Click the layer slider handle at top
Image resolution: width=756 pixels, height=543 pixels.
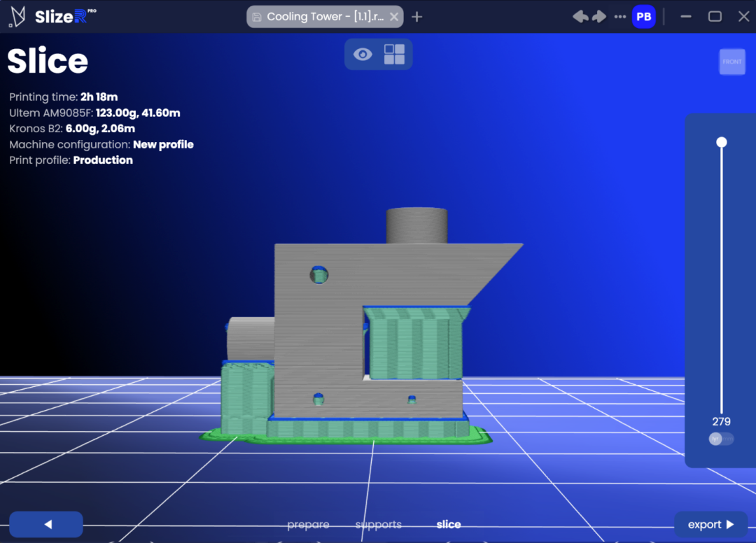coord(722,143)
